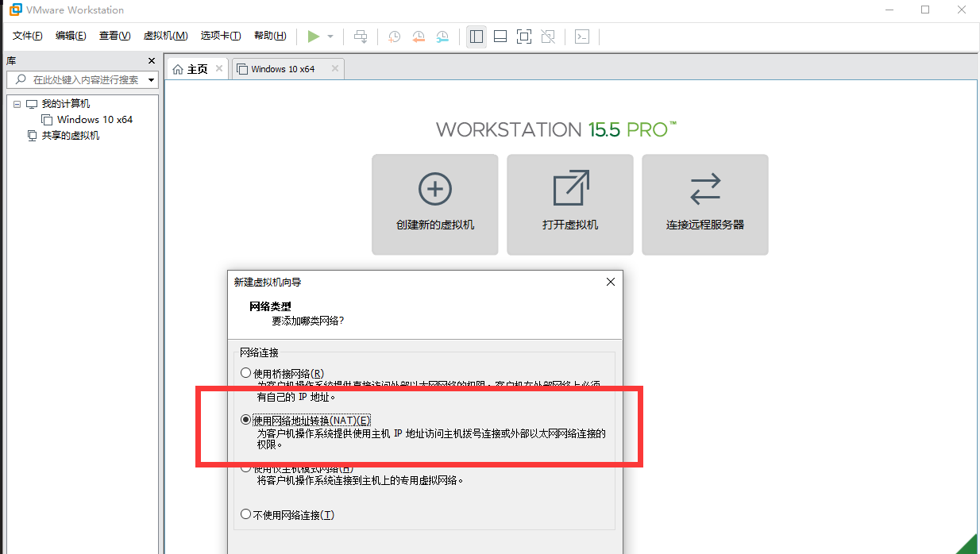Click the 网络连接 group label

[x=259, y=352]
